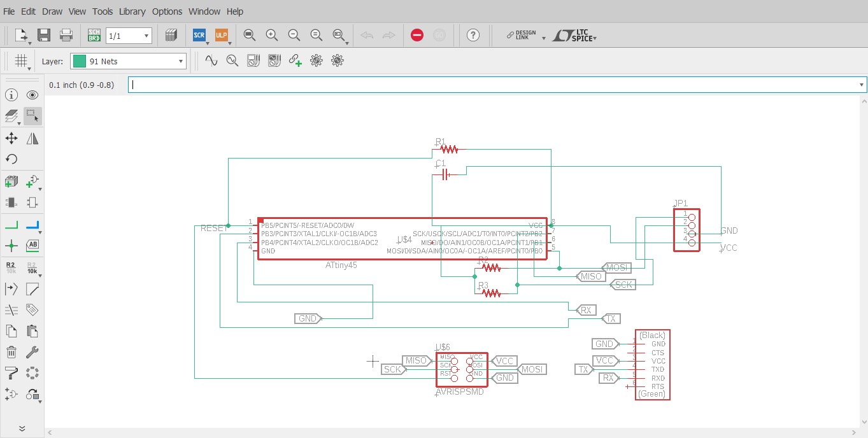Screen dimensions: 868x438
Task: Switch to board with SCH/BRD icon
Action: tap(94, 35)
